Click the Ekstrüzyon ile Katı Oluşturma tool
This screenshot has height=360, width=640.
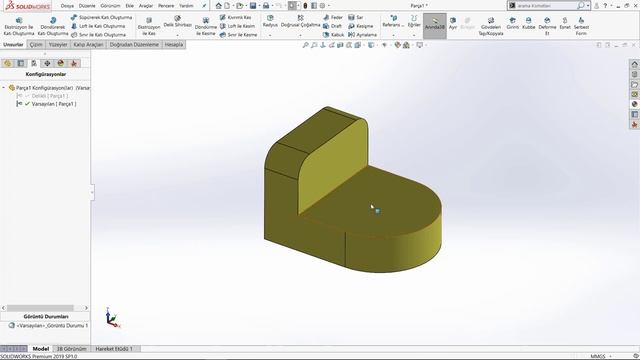19,27
